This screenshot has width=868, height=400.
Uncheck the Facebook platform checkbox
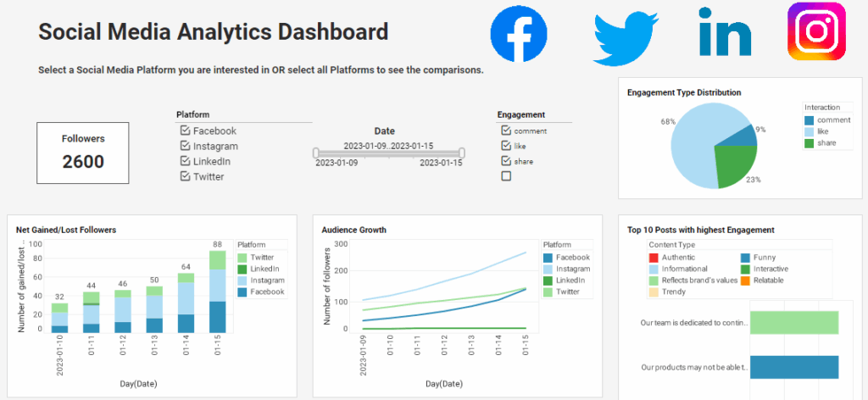(186, 131)
